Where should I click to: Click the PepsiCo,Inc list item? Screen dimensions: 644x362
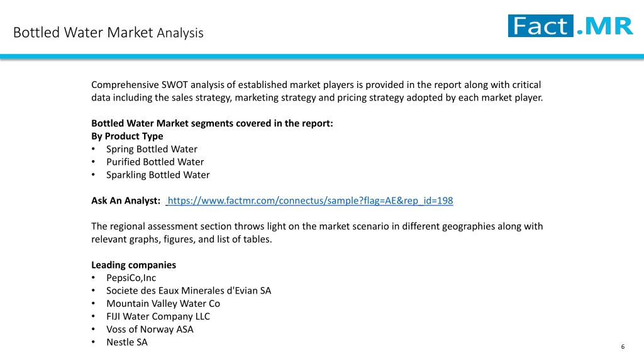coord(131,278)
